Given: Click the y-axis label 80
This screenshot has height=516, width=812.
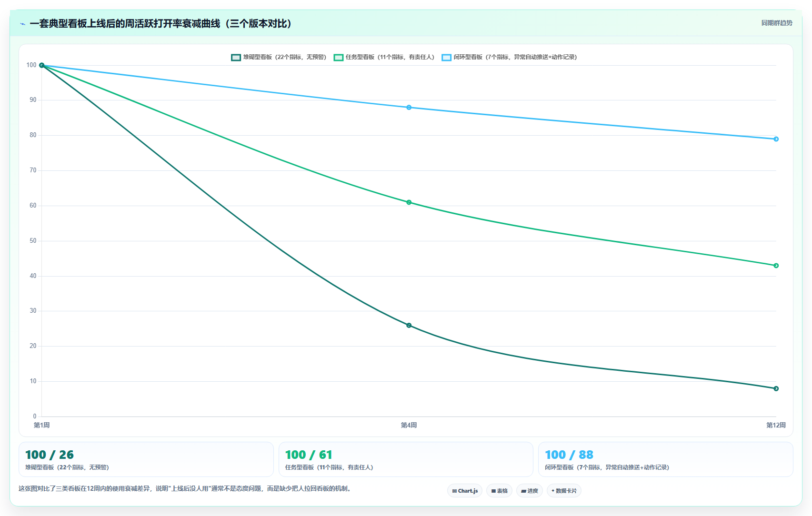Looking at the screenshot, I should pos(33,135).
